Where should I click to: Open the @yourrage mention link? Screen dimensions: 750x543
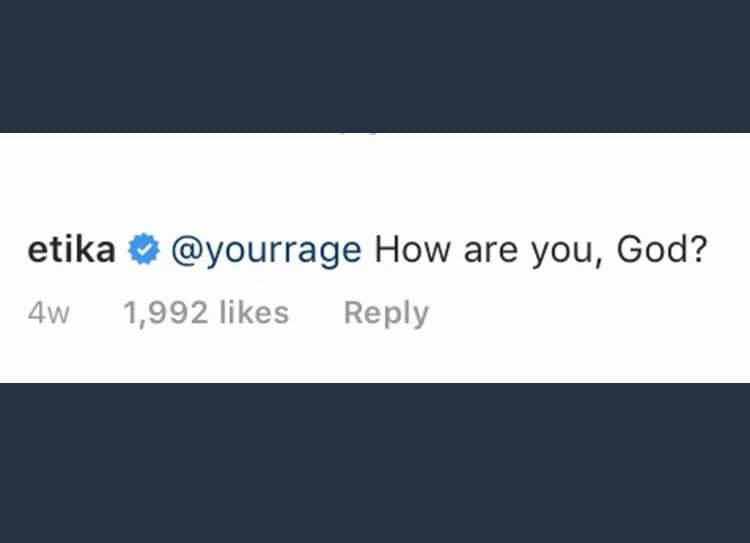click(x=267, y=251)
